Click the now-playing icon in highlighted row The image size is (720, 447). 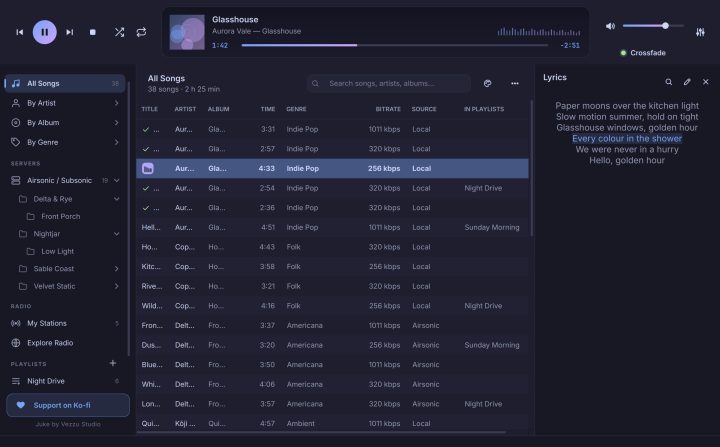tap(148, 169)
